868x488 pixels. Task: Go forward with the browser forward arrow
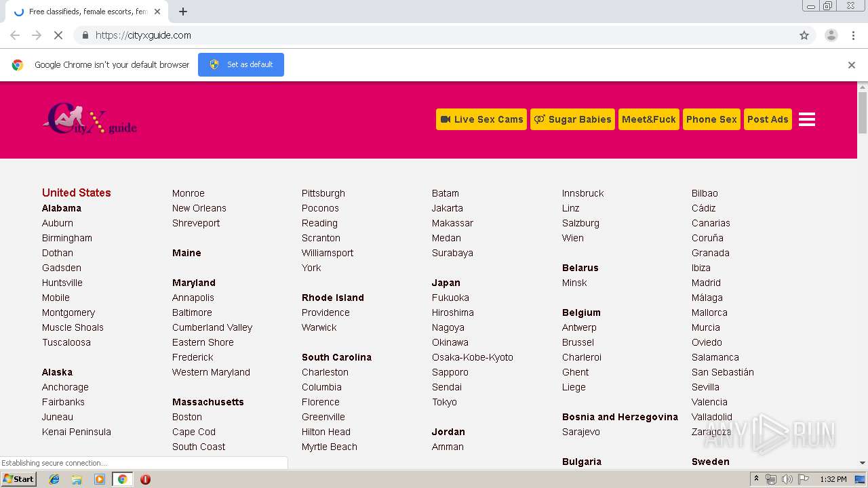coord(37,35)
